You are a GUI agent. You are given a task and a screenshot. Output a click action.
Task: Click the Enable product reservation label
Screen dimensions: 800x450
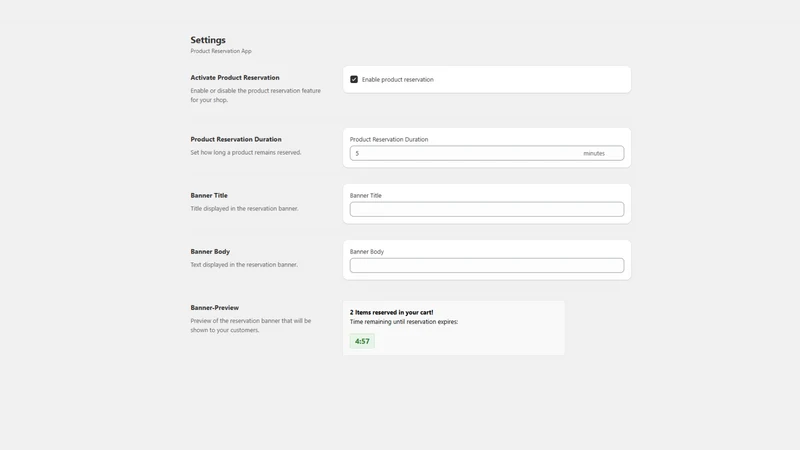[x=397, y=80]
